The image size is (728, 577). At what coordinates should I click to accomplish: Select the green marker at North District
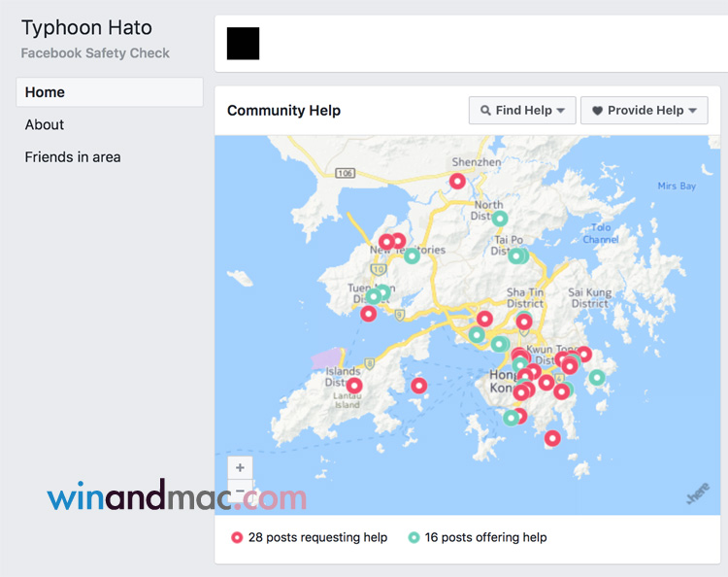coord(500,219)
